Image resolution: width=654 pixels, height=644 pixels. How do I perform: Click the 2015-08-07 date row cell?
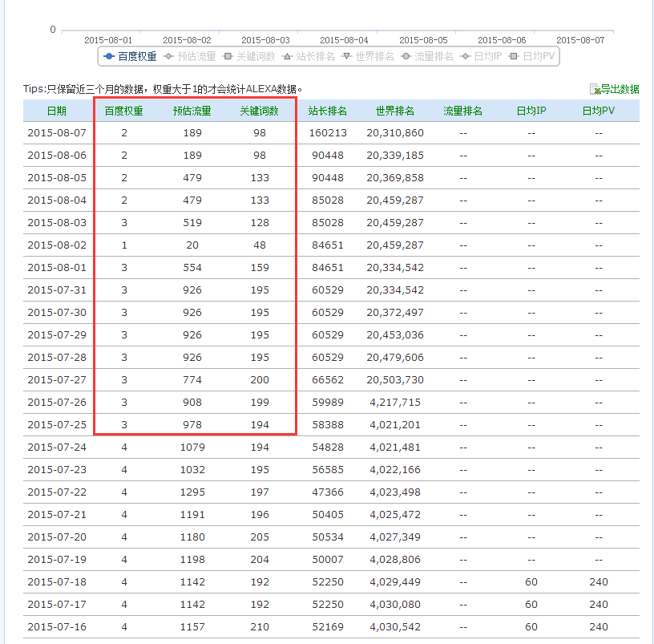(57, 133)
